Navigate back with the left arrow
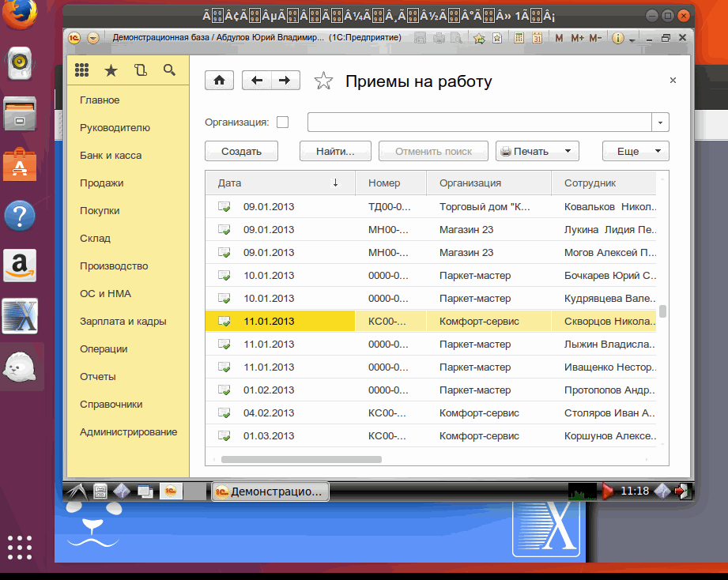Viewport: 728px width, 580px height. point(257,80)
